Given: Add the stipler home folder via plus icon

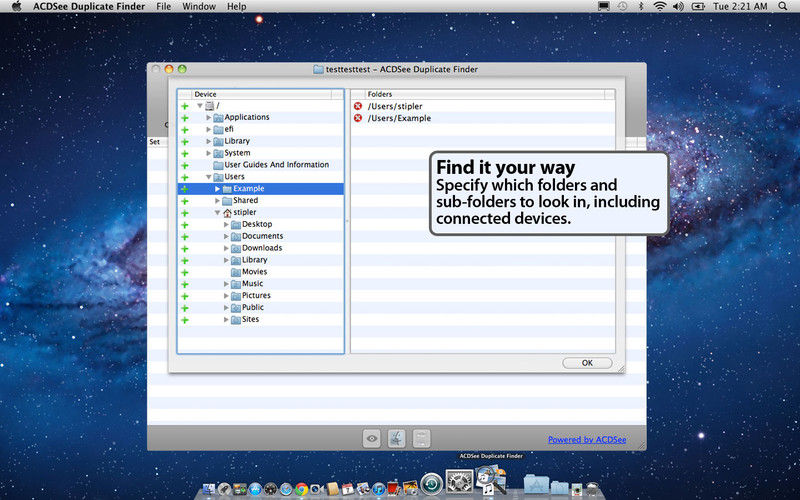Looking at the screenshot, I should pos(185,213).
